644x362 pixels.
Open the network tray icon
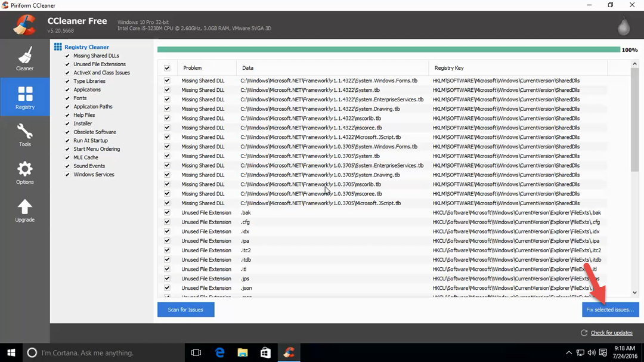(x=580, y=352)
